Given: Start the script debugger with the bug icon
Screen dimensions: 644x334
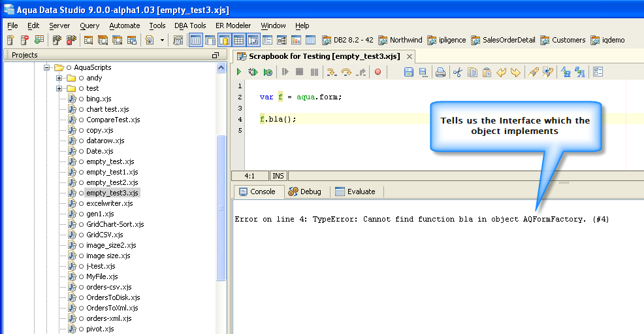Looking at the screenshot, I should [x=253, y=72].
